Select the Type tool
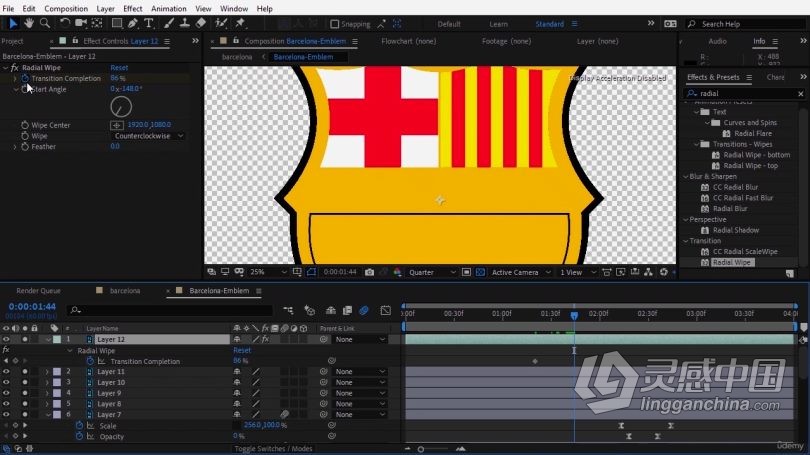Image resolution: width=810 pixels, height=455 pixels. point(149,23)
